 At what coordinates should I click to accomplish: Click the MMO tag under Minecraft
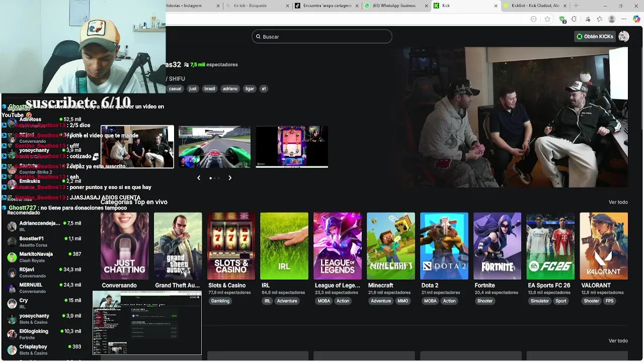(403, 301)
